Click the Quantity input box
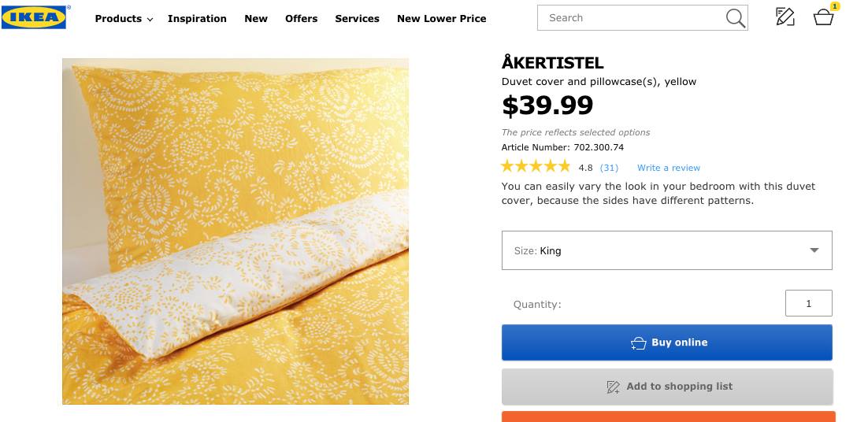868x422 pixels. [x=808, y=303]
